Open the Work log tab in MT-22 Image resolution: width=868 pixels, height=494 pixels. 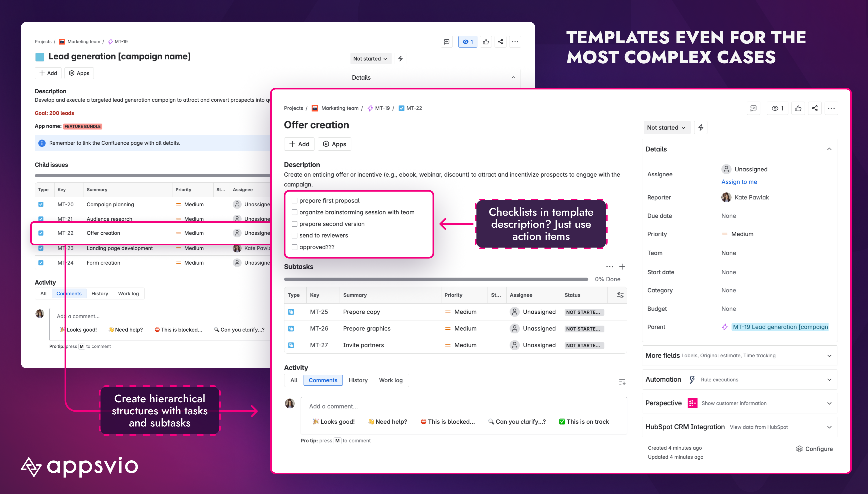tap(391, 380)
